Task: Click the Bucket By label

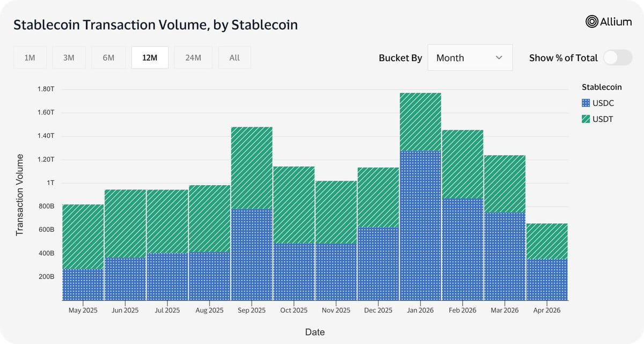Action: 400,58
